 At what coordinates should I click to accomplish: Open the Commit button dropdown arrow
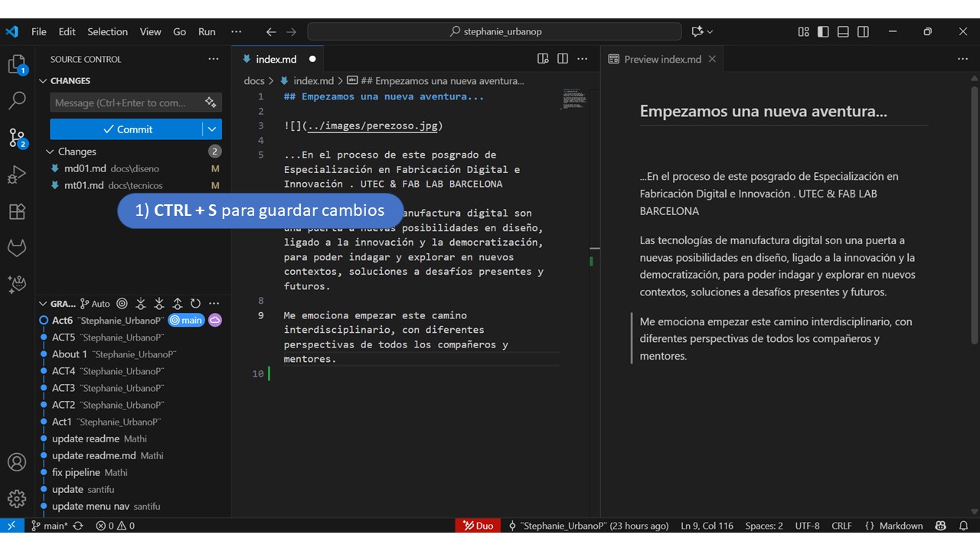pos(212,129)
